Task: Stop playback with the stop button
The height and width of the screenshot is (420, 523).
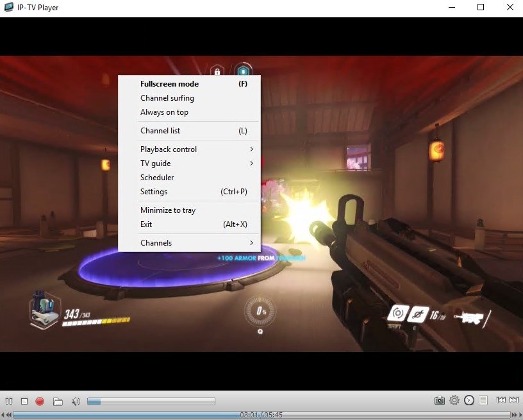Action: pyautogui.click(x=24, y=401)
